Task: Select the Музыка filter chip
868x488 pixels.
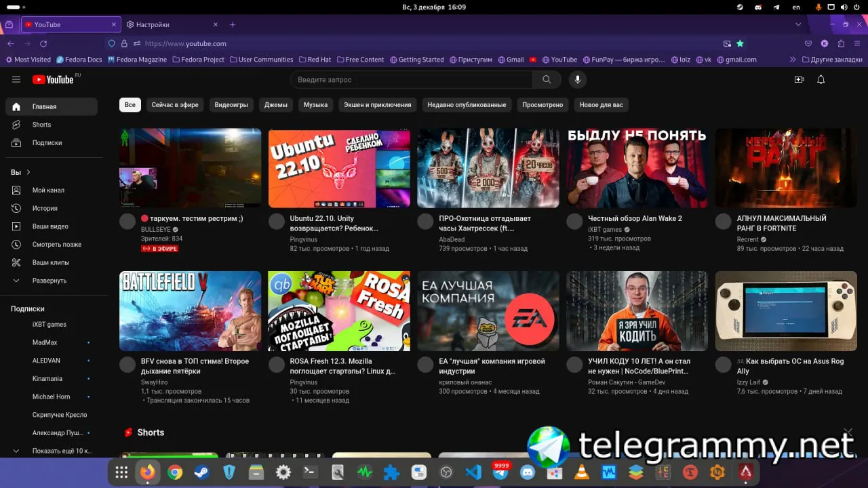Action: coord(315,105)
